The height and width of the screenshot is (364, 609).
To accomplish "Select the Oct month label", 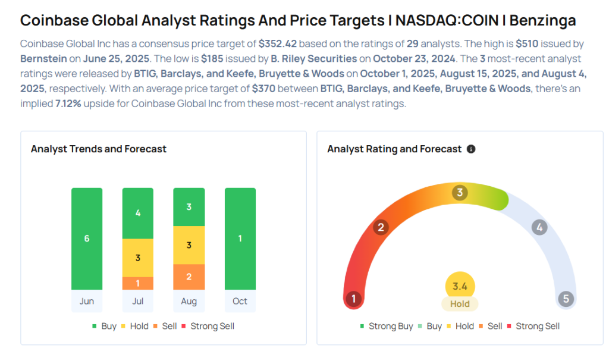I will (x=240, y=301).
